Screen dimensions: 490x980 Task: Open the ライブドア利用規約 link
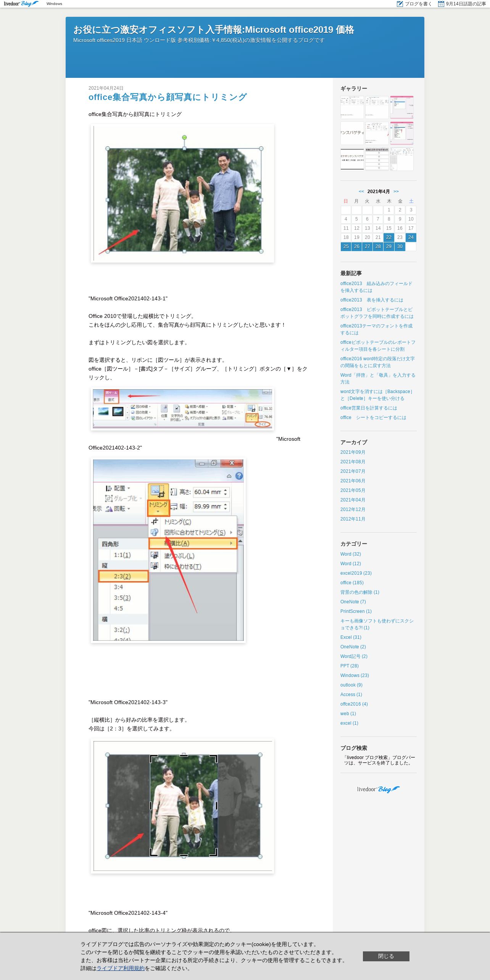(x=121, y=968)
